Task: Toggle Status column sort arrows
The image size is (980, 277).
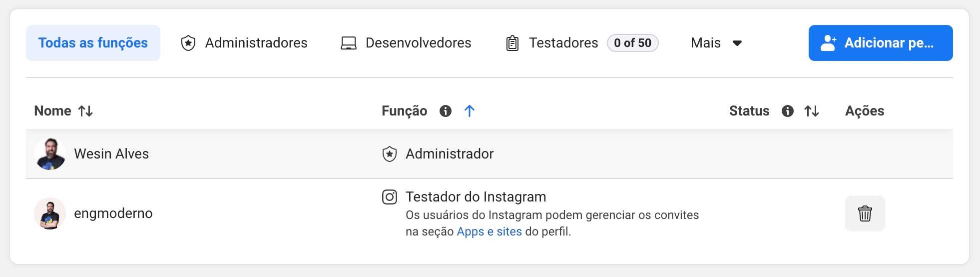Action: 812,111
